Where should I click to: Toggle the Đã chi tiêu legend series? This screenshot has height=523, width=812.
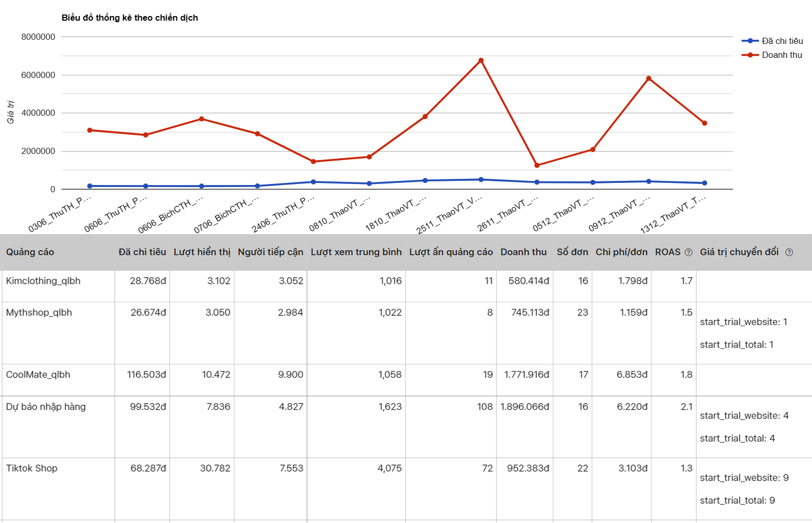[772, 41]
